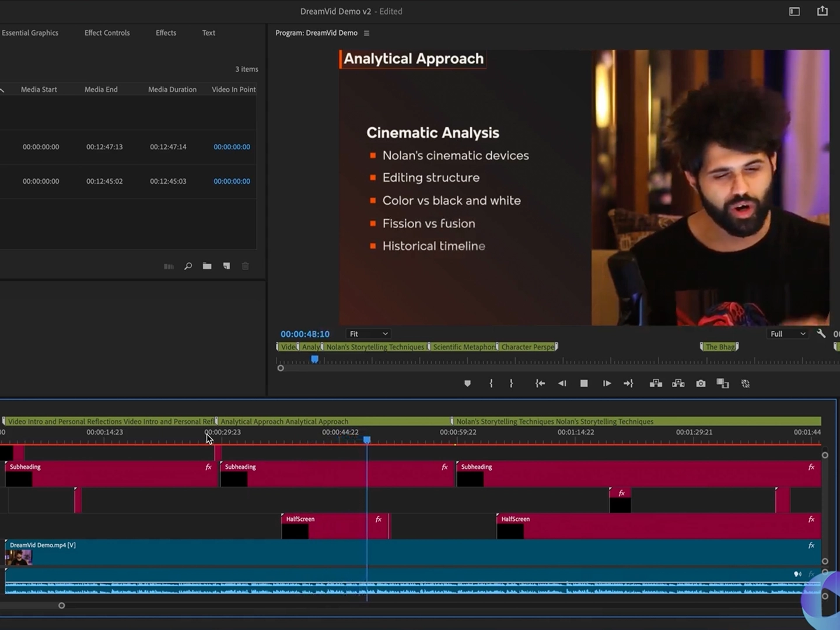This screenshot has height=630, width=840.
Task: Switch to the Essential Graphics tab
Action: pyautogui.click(x=30, y=33)
